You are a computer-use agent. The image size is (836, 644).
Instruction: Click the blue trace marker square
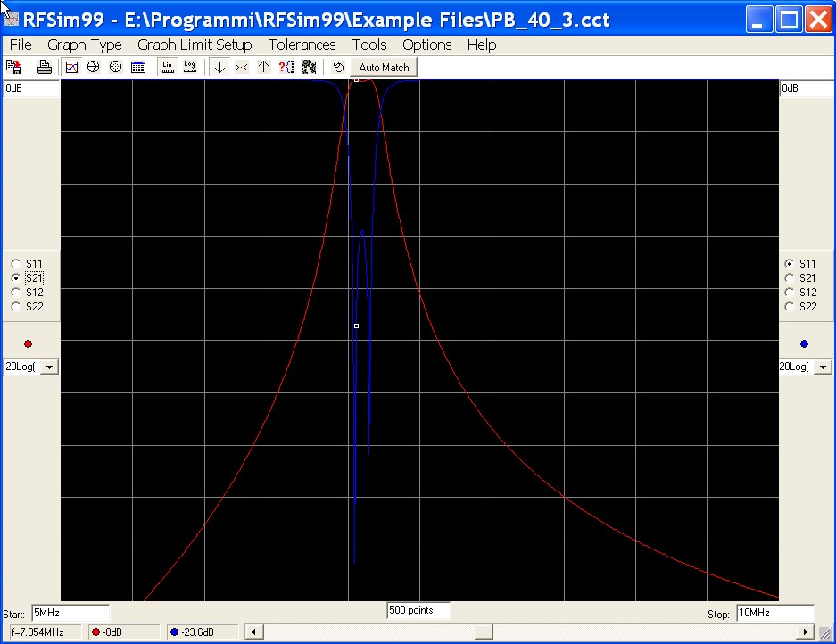[356, 326]
